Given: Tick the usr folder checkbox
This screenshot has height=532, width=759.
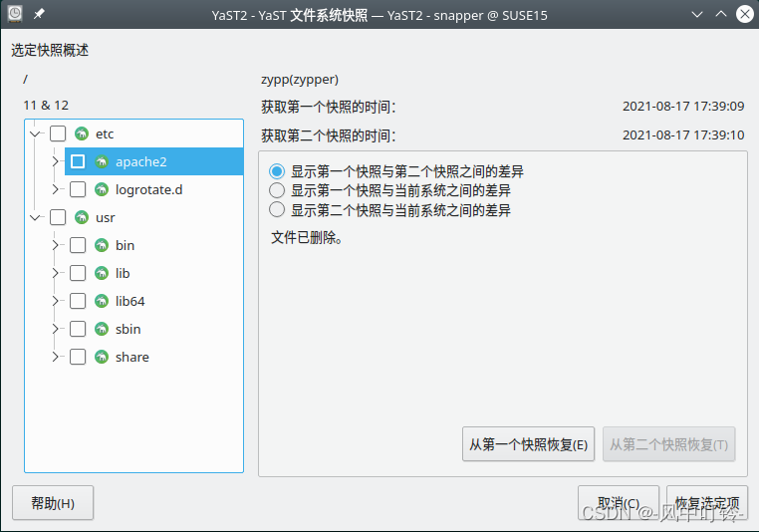Looking at the screenshot, I should [x=58, y=217].
